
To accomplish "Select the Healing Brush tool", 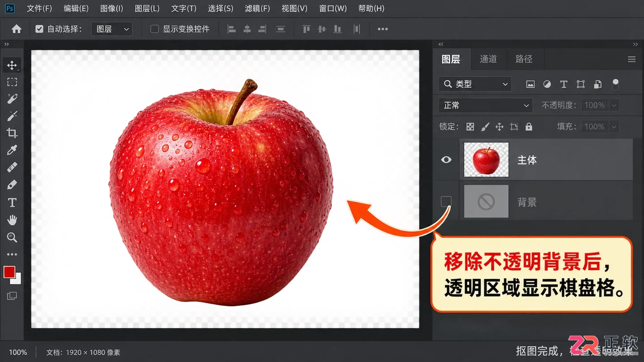I will (12, 167).
